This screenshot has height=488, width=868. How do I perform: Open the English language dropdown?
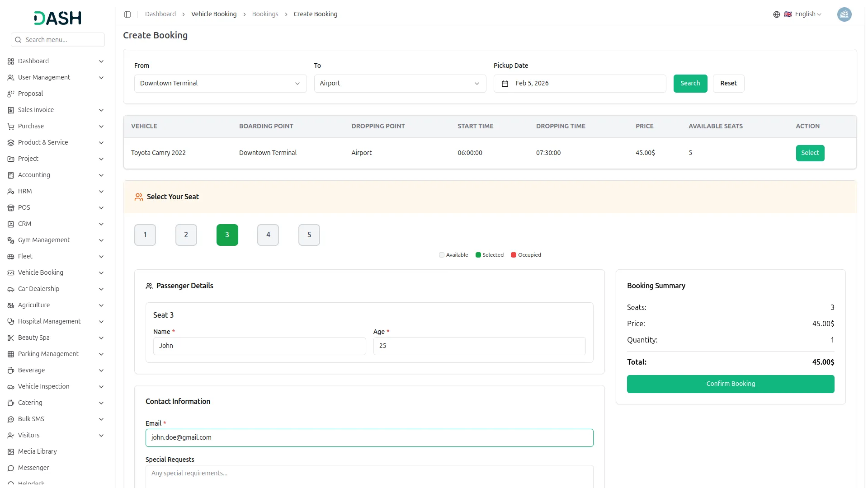point(803,14)
